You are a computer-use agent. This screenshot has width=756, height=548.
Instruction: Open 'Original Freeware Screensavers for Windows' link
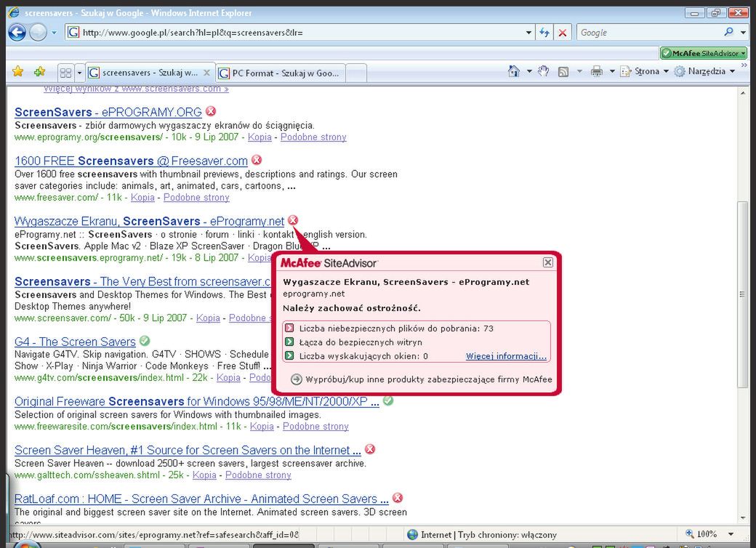197,401
